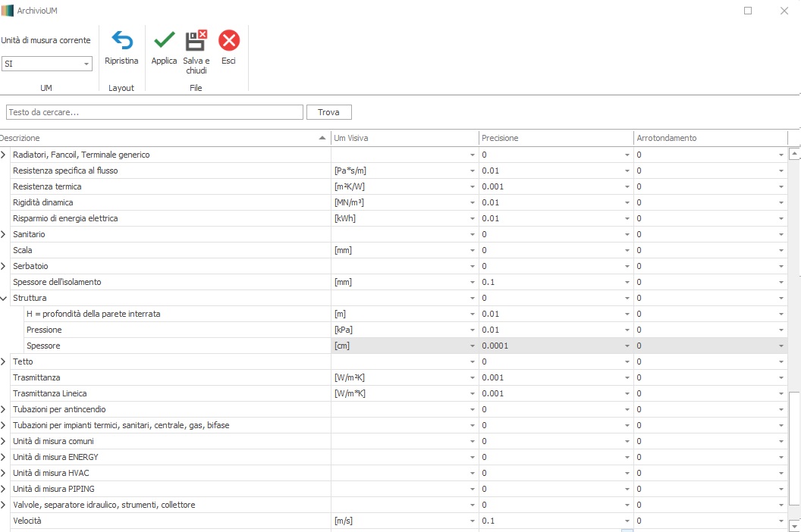Collapse the Struttura tree node
Viewport: 801px width, 532px height.
(x=4, y=299)
